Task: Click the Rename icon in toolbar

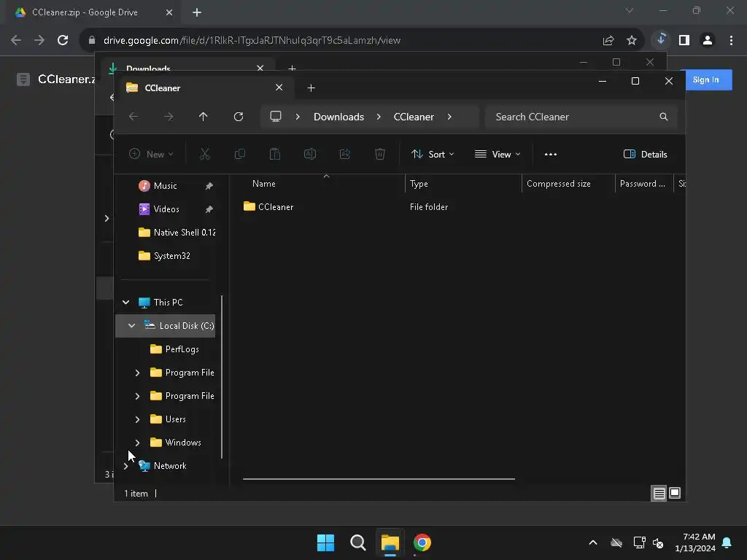Action: (309, 154)
